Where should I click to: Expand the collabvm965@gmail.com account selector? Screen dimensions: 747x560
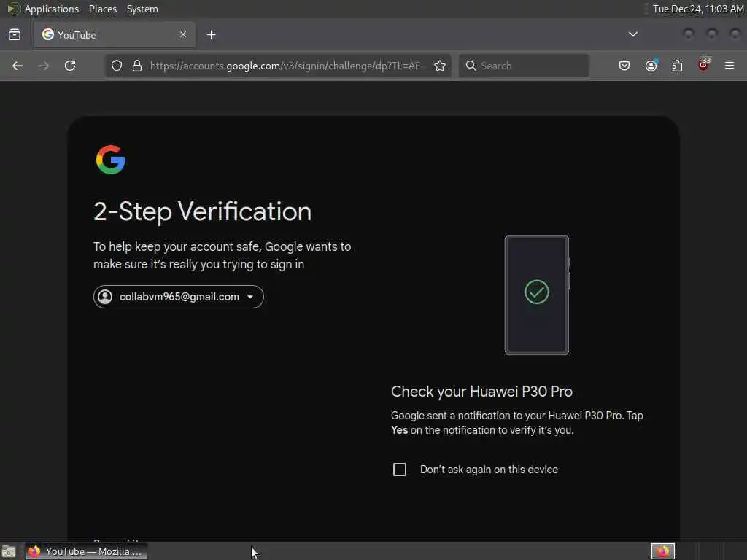pos(178,297)
